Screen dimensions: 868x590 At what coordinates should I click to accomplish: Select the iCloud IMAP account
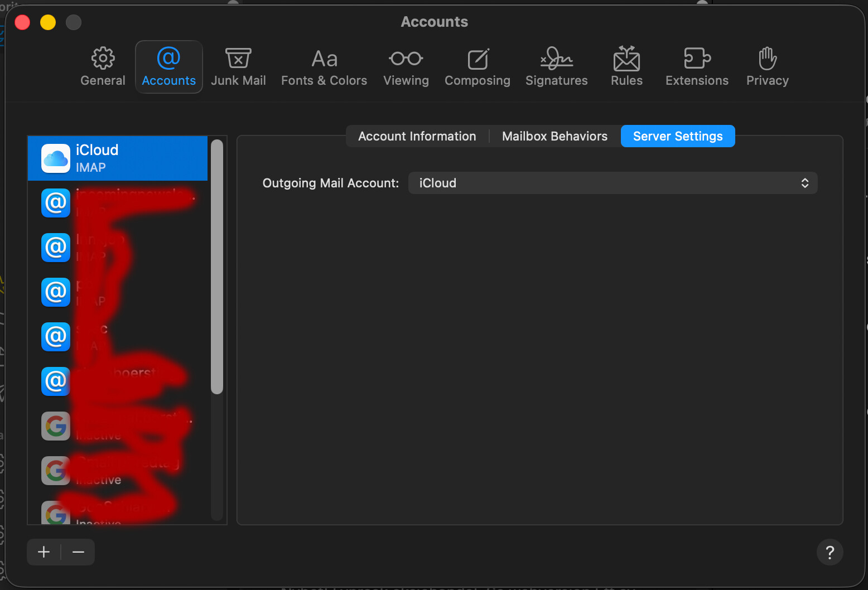118,158
